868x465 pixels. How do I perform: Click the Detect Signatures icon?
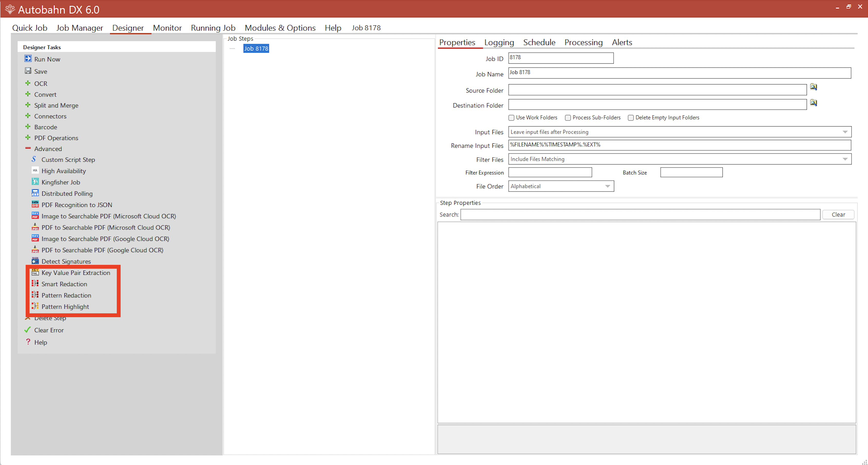35,261
